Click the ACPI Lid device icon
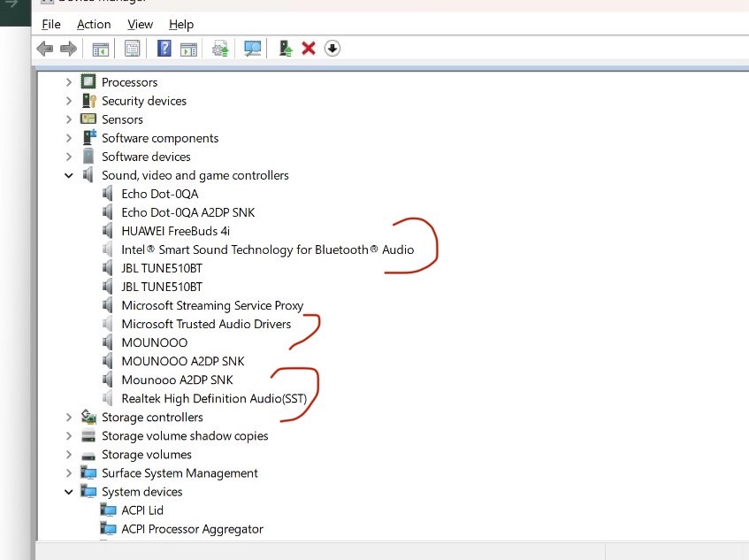Screen dimensions: 749x560 (x=109, y=510)
